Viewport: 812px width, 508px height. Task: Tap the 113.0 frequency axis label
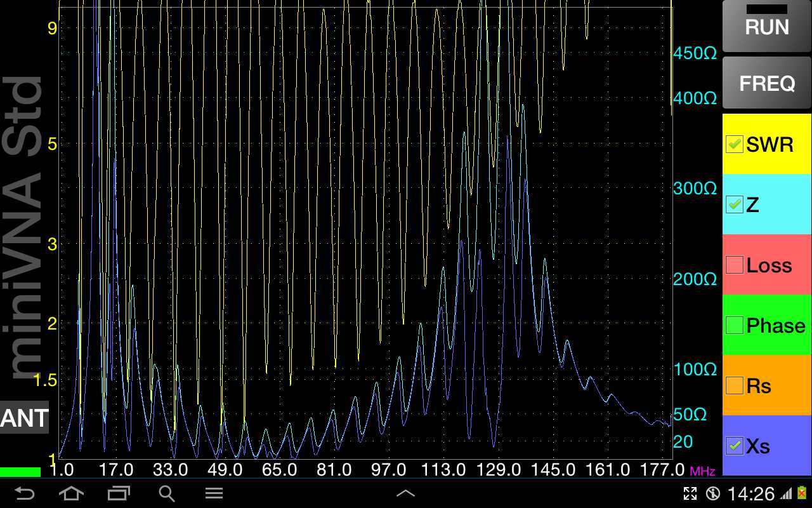pos(443,470)
